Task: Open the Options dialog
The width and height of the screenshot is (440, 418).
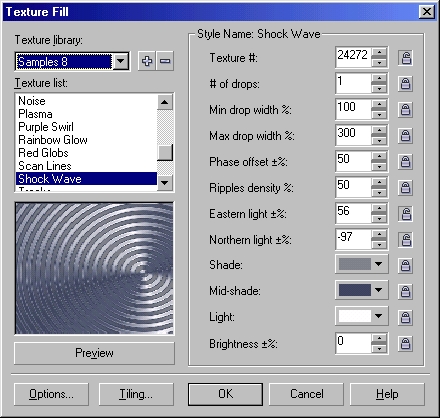Action: coord(51,394)
